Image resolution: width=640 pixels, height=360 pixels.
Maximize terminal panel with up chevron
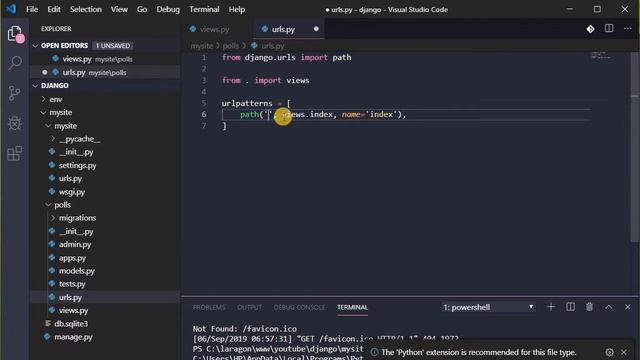pyautogui.click(x=609, y=307)
